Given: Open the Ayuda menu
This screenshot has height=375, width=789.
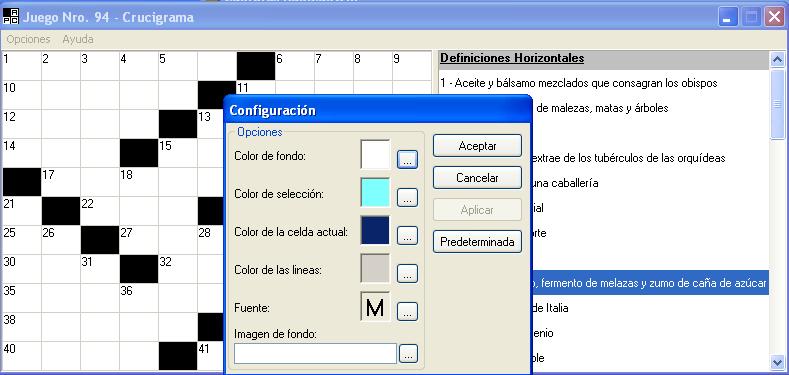Looking at the screenshot, I should 78,39.
